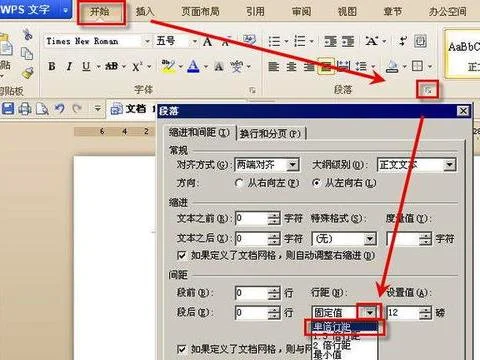Screen dimensions: 480x360
Task: Select the 缩进和间距 dialog tab
Action: click(199, 133)
